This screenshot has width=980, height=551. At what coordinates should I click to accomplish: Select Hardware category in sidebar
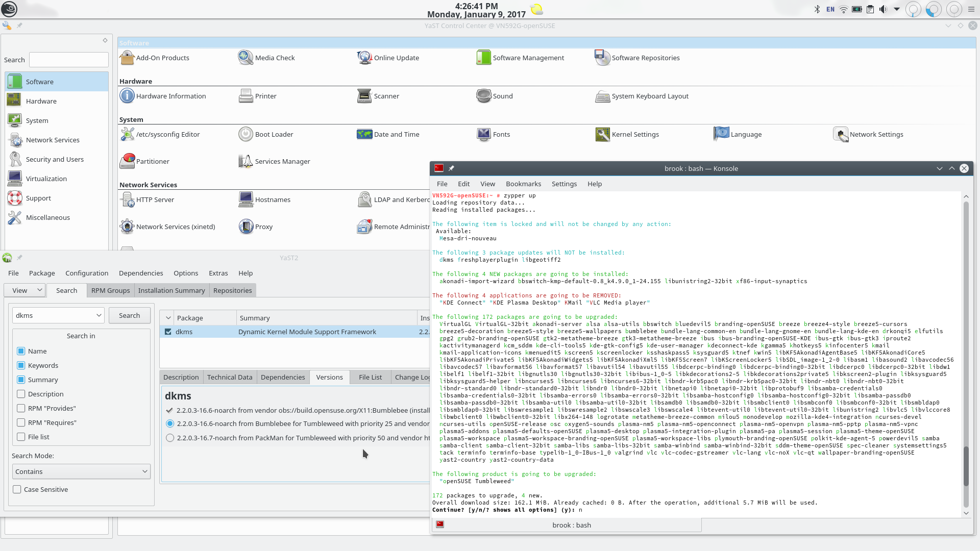pos(57,101)
